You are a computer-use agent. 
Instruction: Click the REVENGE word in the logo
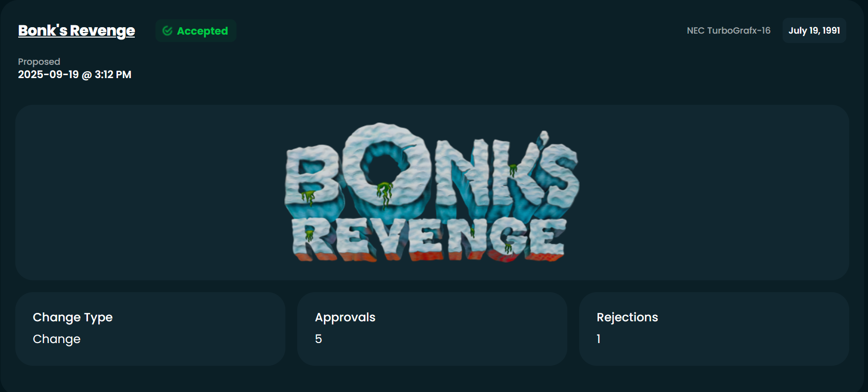(x=429, y=240)
